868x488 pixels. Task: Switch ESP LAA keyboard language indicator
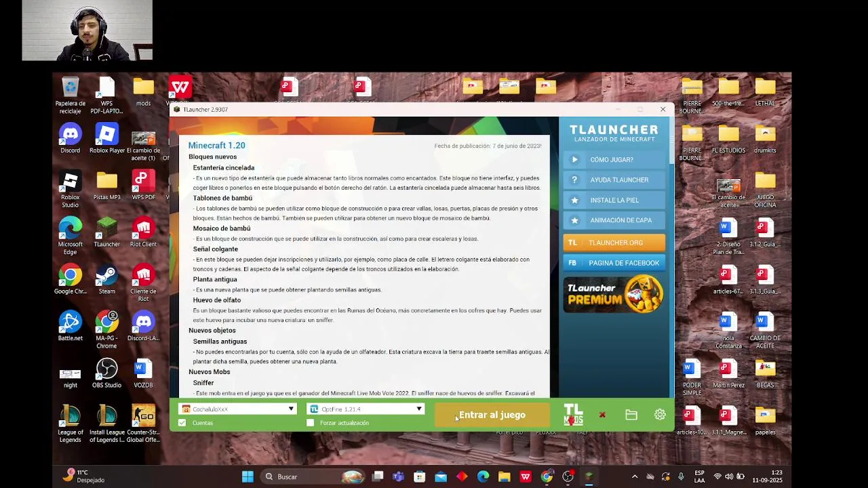coord(699,476)
